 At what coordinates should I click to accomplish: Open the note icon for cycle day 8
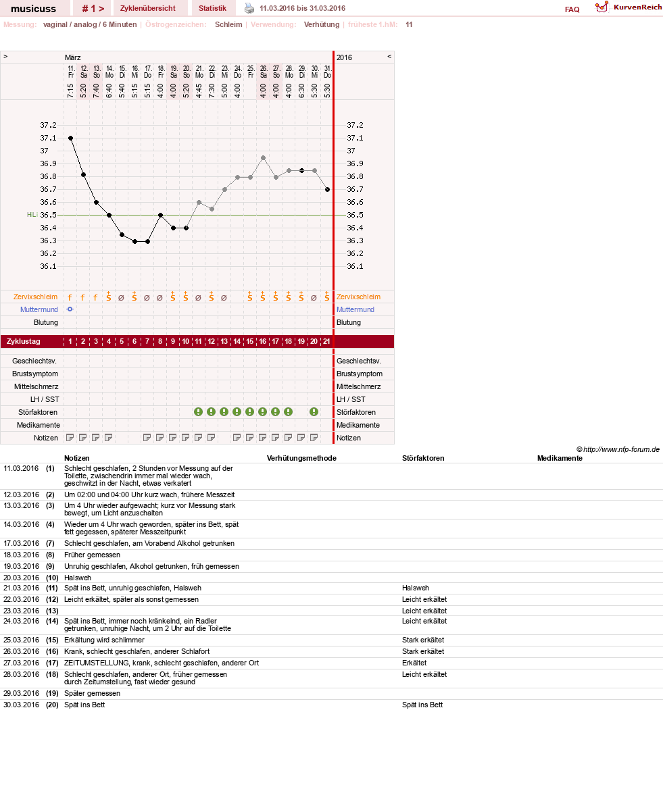[x=160, y=438]
